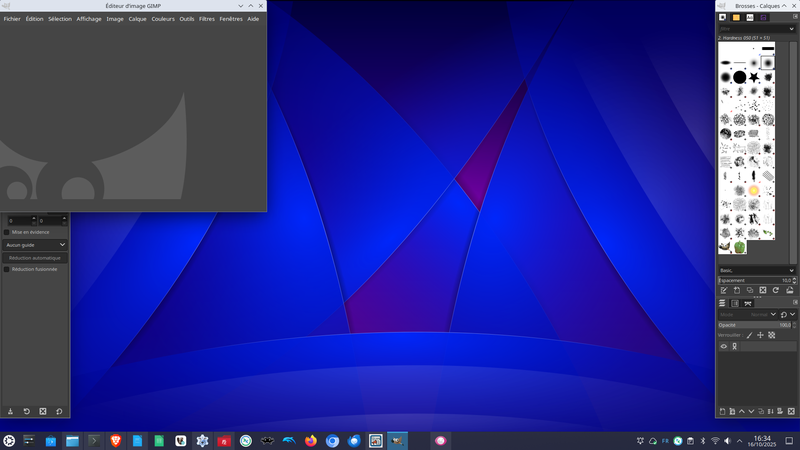This screenshot has height=450, width=800.
Task: Enable the Mise en évidence checkbox
Action: tap(7, 232)
